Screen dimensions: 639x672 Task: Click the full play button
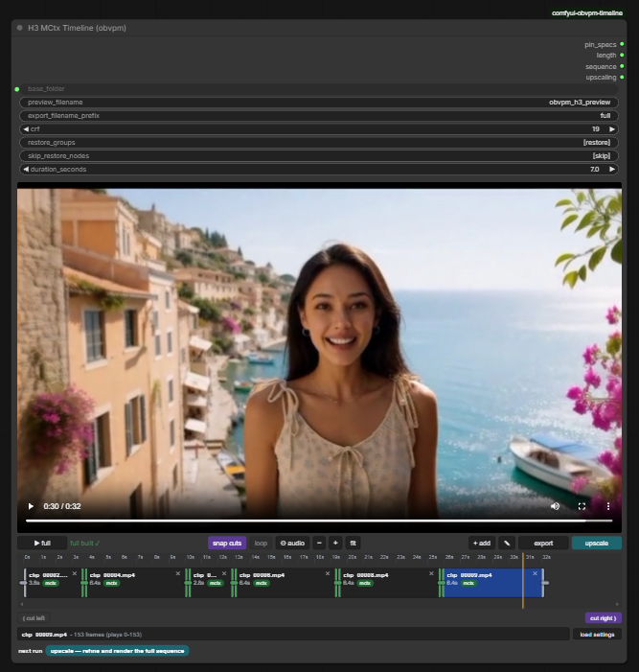click(x=42, y=543)
